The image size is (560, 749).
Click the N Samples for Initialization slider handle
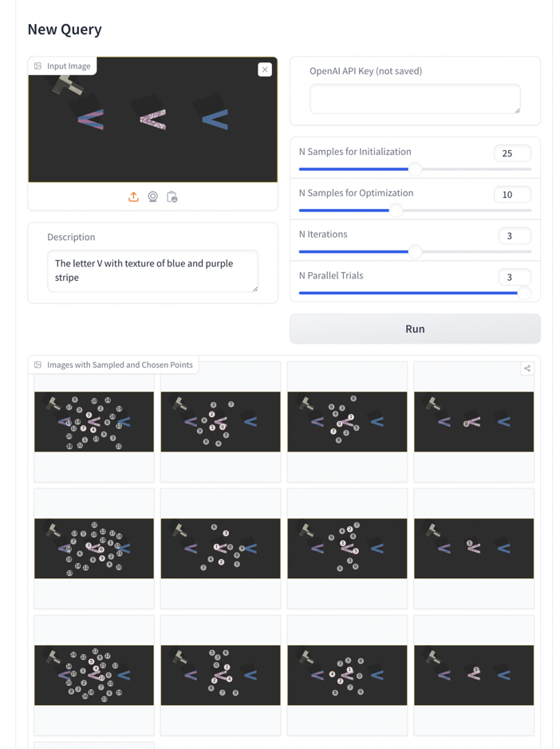point(415,169)
